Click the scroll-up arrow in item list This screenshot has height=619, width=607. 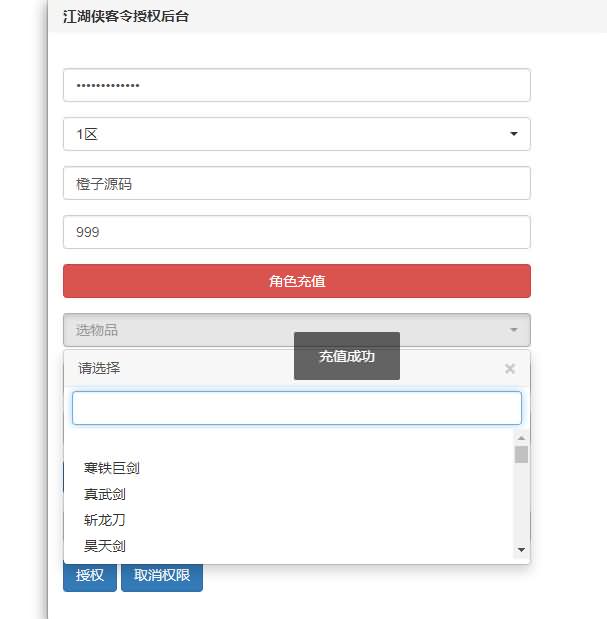tap(521, 438)
